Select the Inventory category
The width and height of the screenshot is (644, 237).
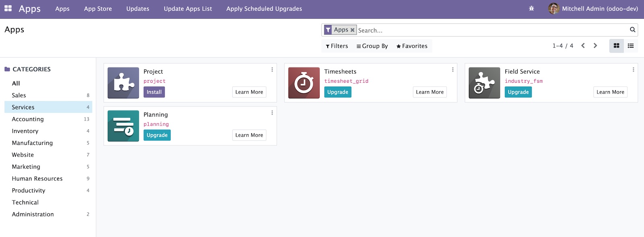pyautogui.click(x=48, y=131)
